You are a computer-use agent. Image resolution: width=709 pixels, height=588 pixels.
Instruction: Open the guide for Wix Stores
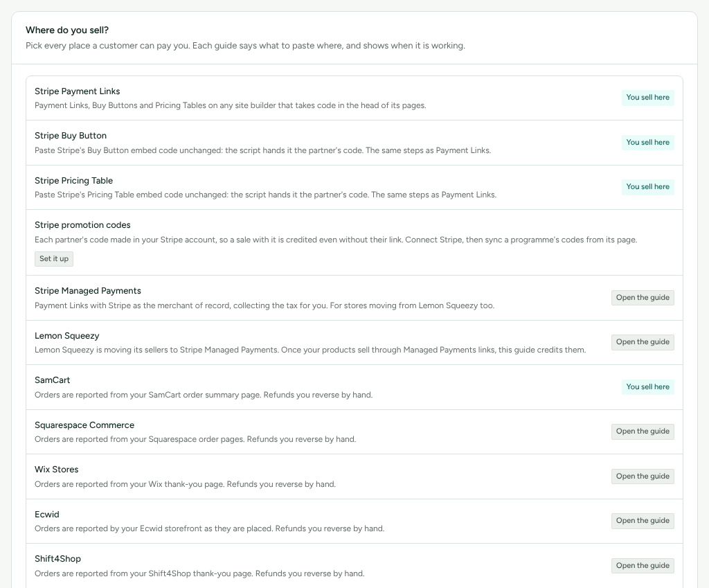click(x=643, y=476)
